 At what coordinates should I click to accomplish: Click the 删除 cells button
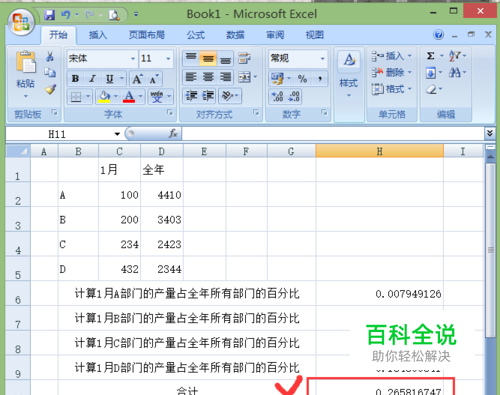tap(391, 72)
